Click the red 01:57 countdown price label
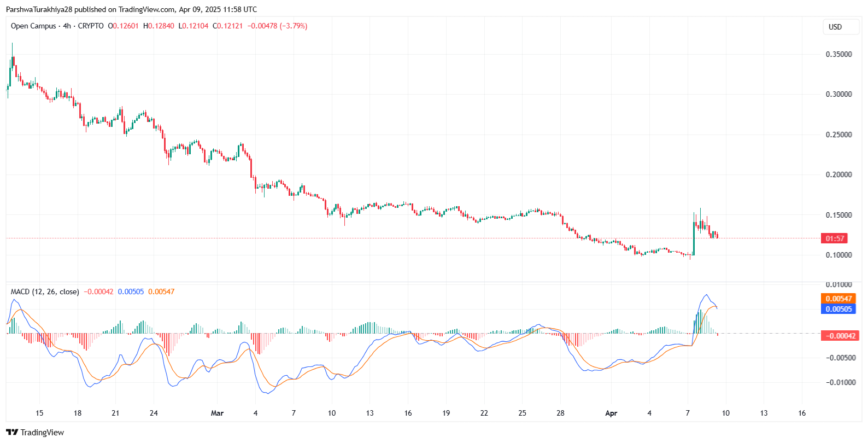The image size is (868, 443). [835, 238]
